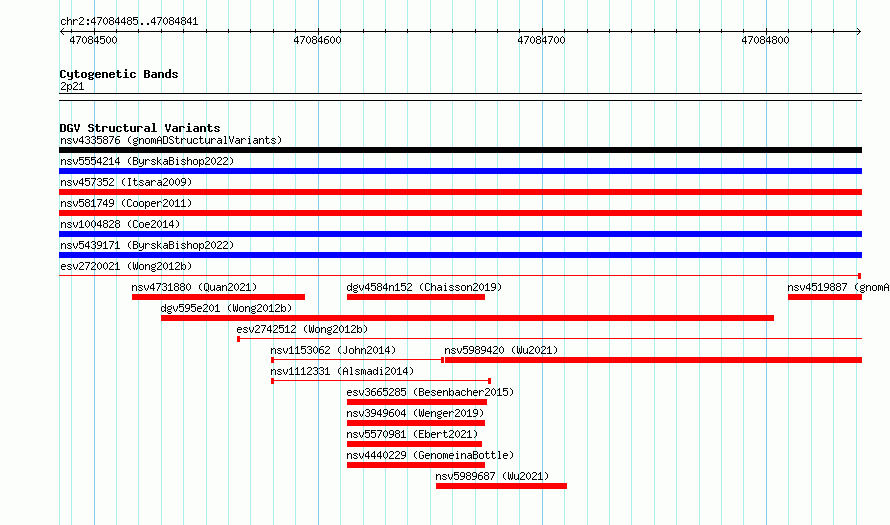Image resolution: width=890 pixels, height=525 pixels.
Task: Click the red bar for dgv4584n152
Action: pyautogui.click(x=416, y=297)
